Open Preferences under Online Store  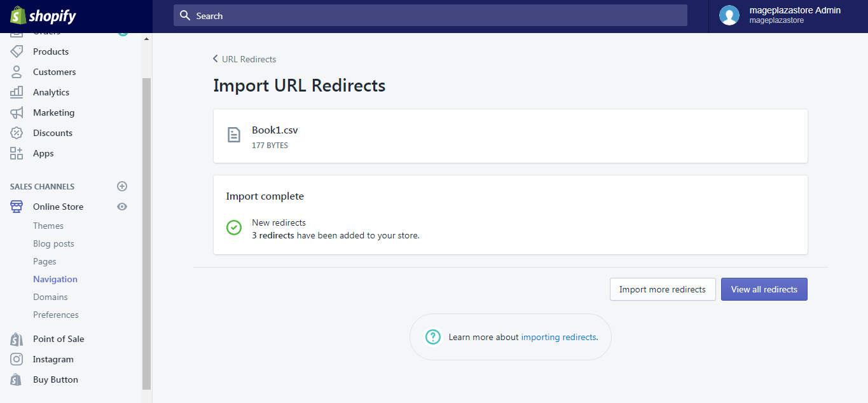56,315
